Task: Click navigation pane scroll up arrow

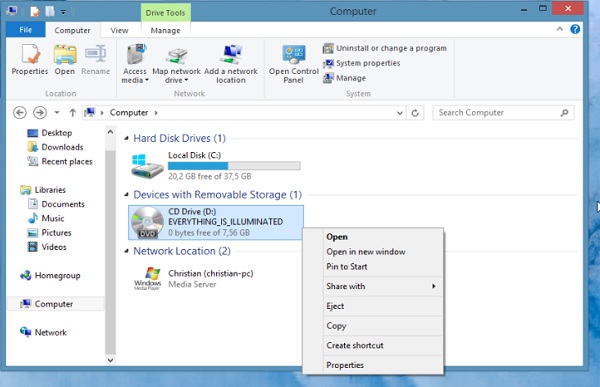Action: pyautogui.click(x=110, y=132)
